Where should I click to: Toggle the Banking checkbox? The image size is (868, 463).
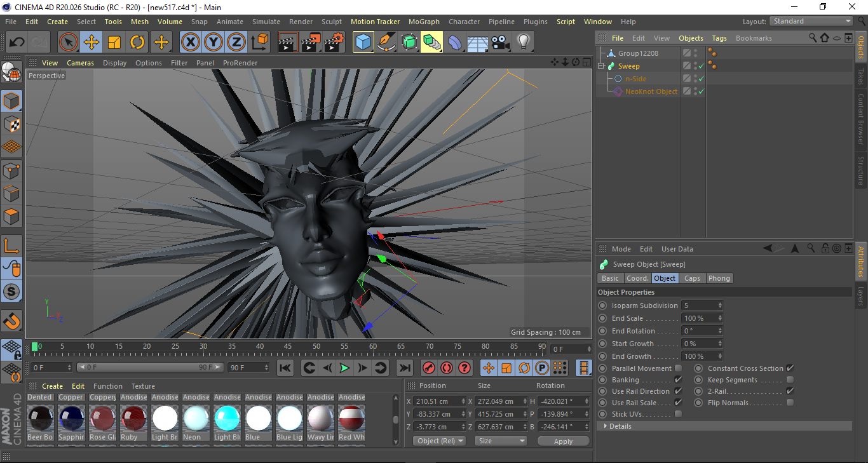click(x=678, y=380)
